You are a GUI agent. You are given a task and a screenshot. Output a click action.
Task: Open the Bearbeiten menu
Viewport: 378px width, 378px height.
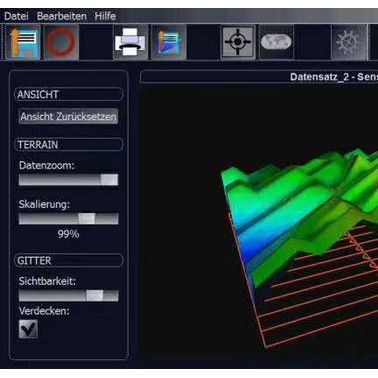[x=62, y=16]
